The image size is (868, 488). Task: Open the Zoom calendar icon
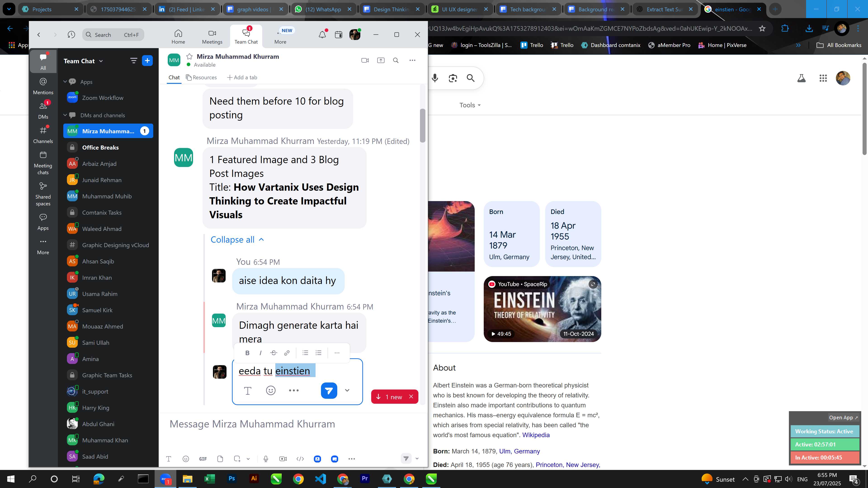click(x=339, y=34)
